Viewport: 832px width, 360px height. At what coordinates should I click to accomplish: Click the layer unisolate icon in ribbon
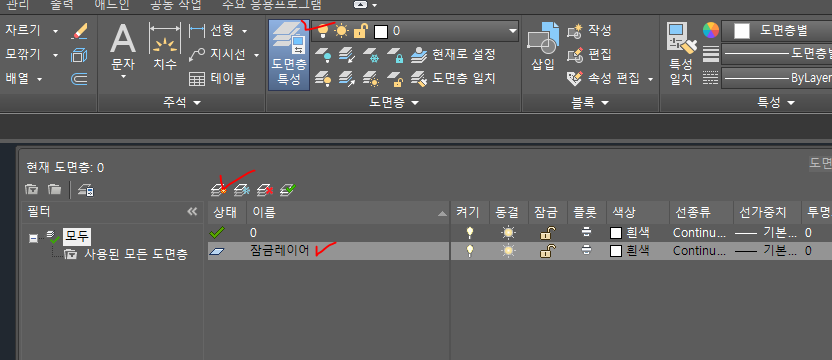pyautogui.click(x=347, y=79)
